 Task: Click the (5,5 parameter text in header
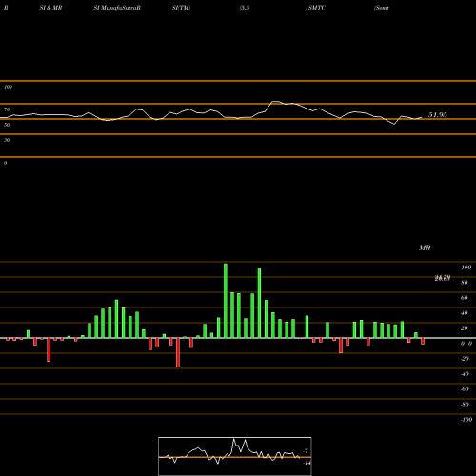[x=245, y=8]
